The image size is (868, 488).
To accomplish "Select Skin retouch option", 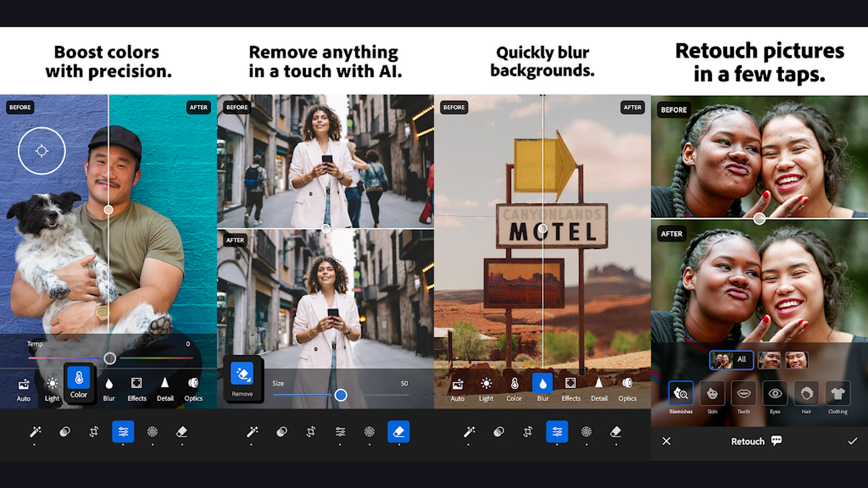I will pos(712,398).
